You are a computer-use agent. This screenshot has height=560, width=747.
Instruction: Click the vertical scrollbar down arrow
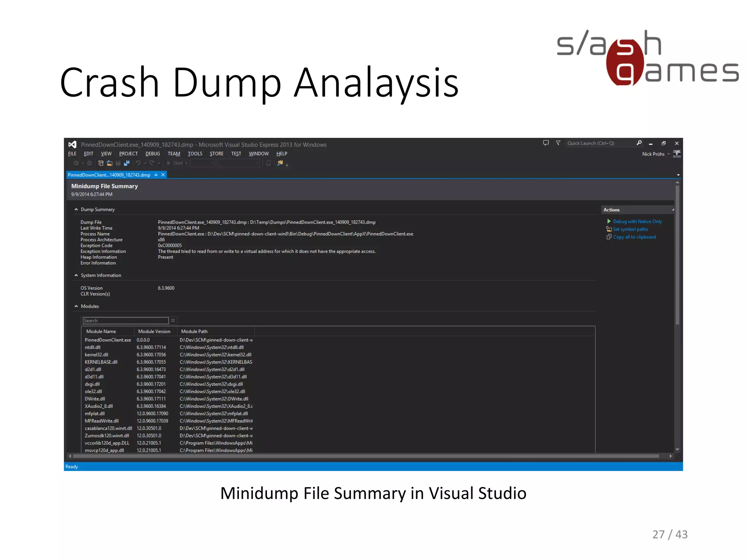click(677, 450)
